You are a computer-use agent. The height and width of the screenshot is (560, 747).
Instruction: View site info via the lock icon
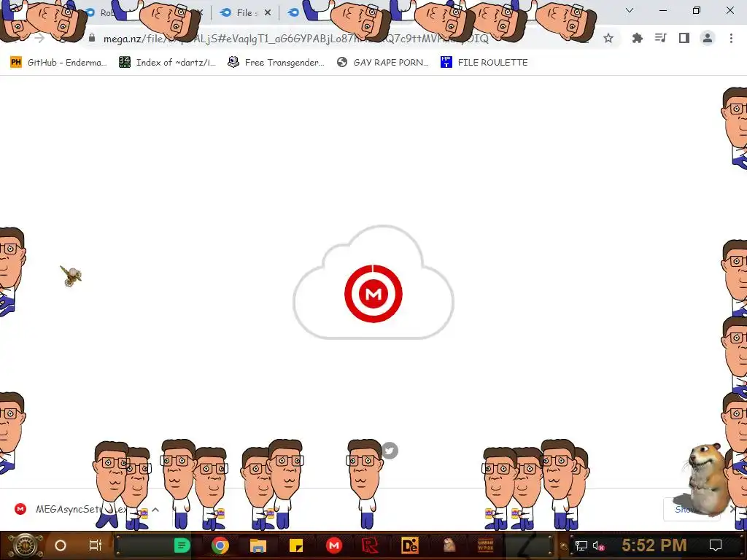point(92,38)
